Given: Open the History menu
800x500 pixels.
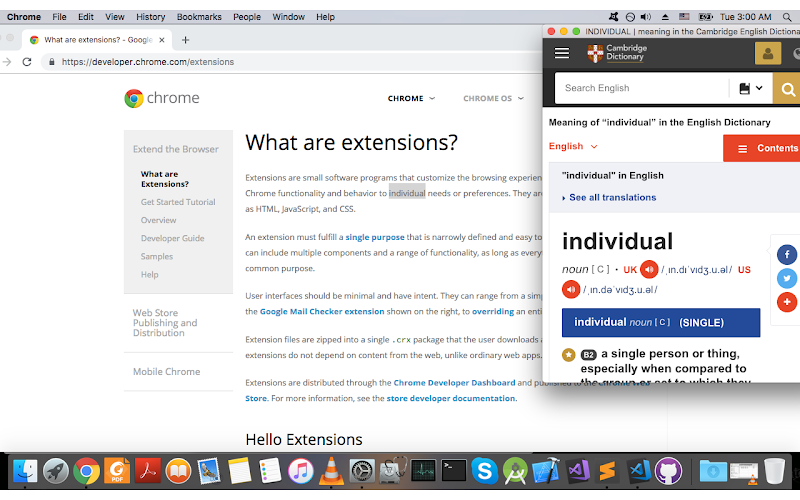Looking at the screenshot, I should [151, 17].
